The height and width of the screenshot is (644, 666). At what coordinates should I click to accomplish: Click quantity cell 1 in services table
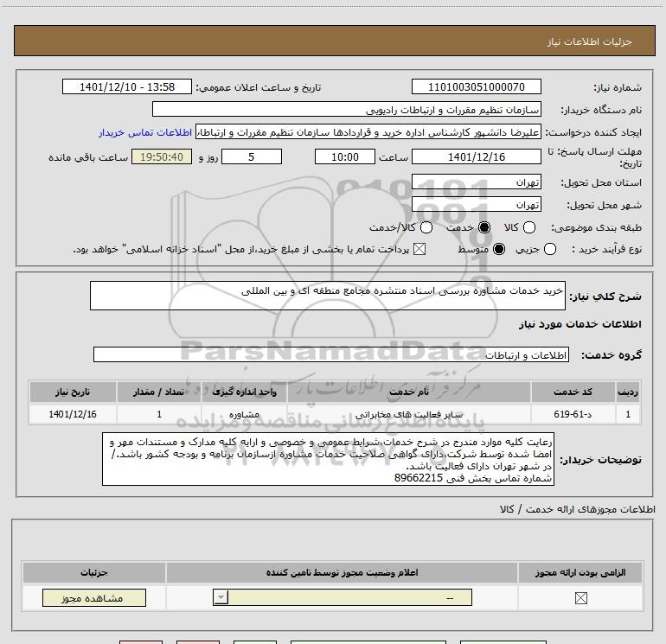[159, 414]
